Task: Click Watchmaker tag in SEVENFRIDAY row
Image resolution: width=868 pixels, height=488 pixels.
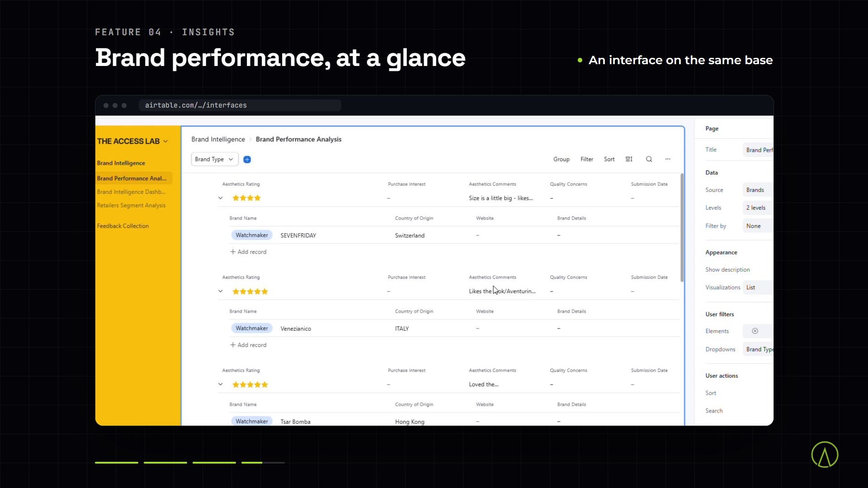Action: pyautogui.click(x=252, y=235)
